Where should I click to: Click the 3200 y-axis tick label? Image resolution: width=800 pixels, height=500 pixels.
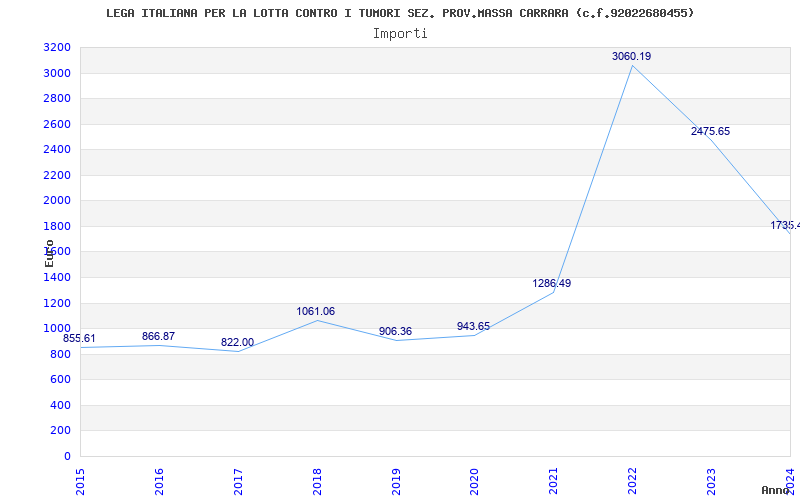57,48
